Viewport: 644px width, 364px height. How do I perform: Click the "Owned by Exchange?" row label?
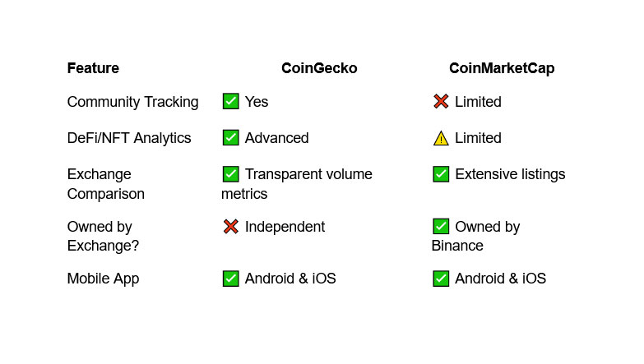[x=102, y=236]
